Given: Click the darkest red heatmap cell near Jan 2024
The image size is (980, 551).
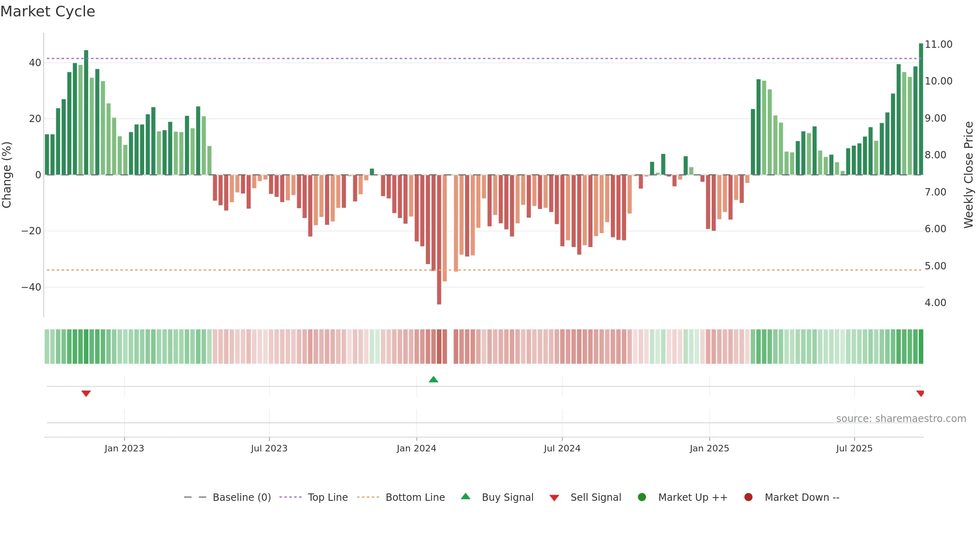Looking at the screenshot, I should click(x=439, y=347).
